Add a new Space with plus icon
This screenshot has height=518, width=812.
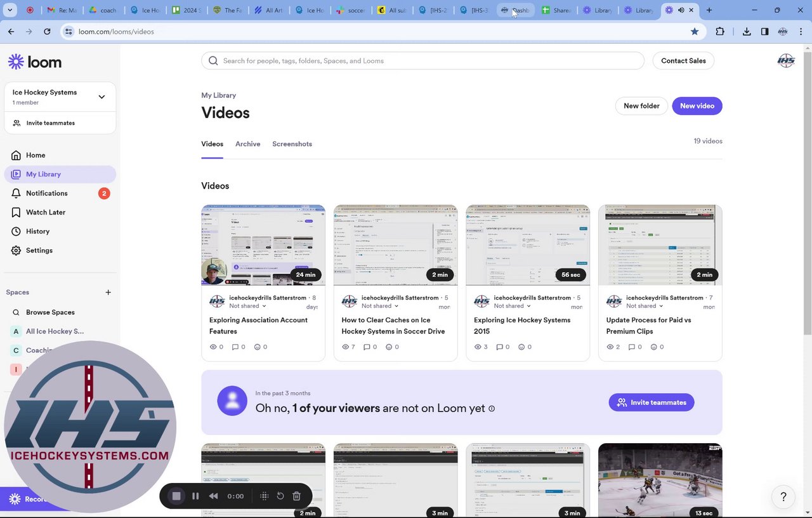[108, 292]
